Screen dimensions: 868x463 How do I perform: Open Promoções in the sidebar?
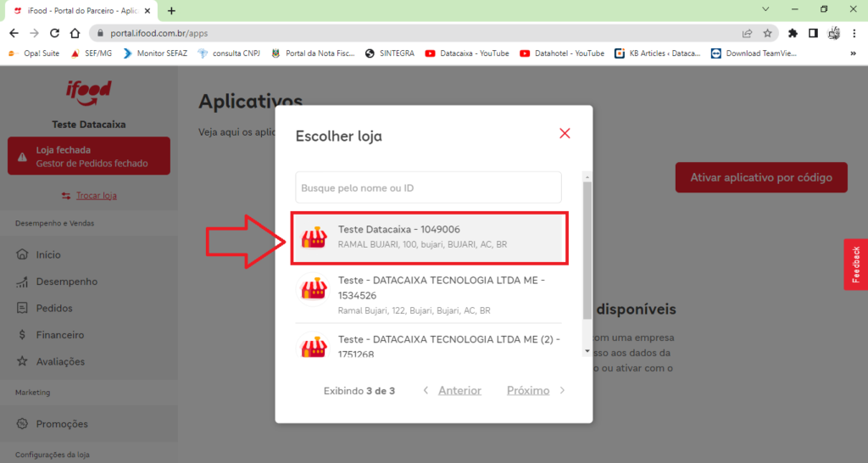[61, 424]
